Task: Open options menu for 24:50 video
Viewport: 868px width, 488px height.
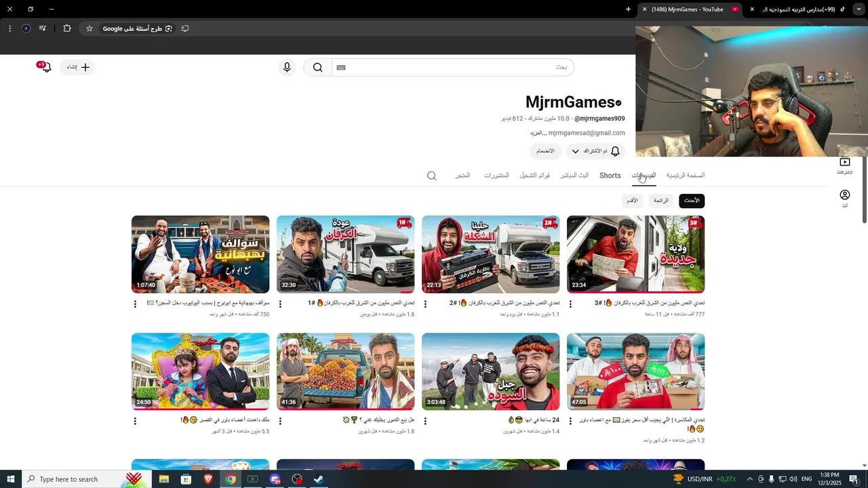Action: click(x=135, y=421)
